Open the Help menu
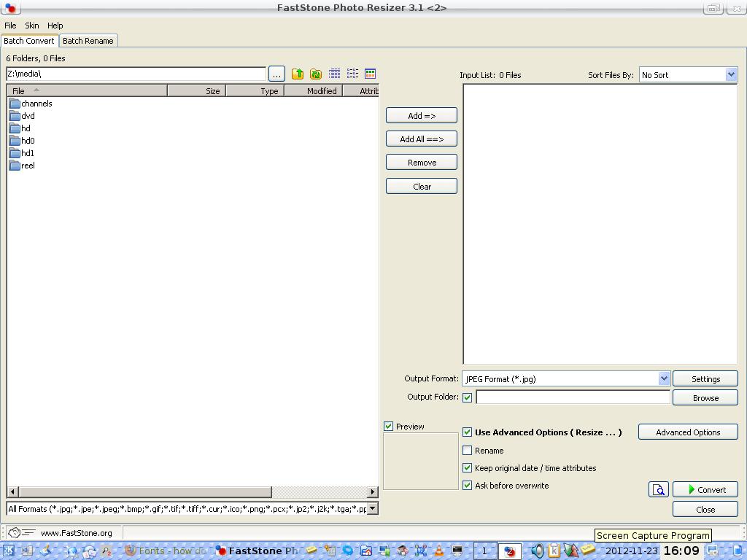The image size is (747, 560). click(x=55, y=26)
